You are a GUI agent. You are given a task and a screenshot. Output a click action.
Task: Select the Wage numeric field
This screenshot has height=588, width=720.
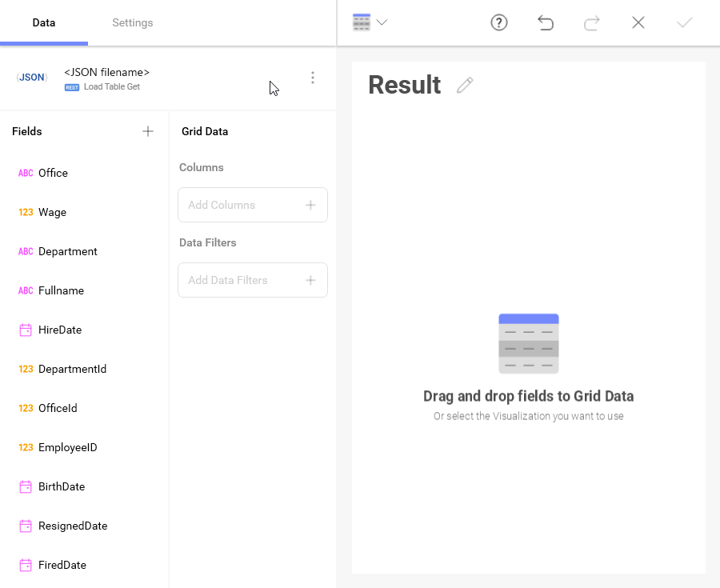(x=52, y=212)
